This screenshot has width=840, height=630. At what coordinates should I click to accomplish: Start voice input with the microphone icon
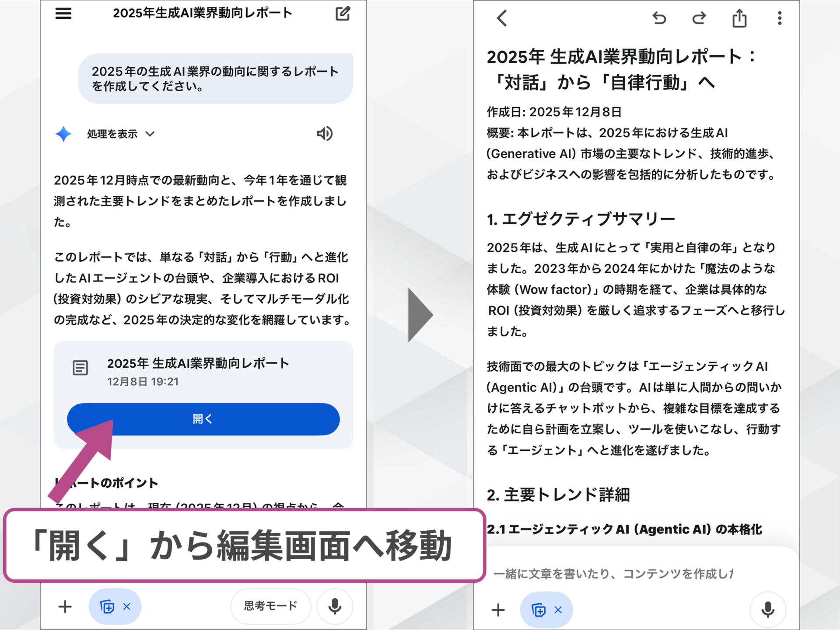[x=335, y=606]
